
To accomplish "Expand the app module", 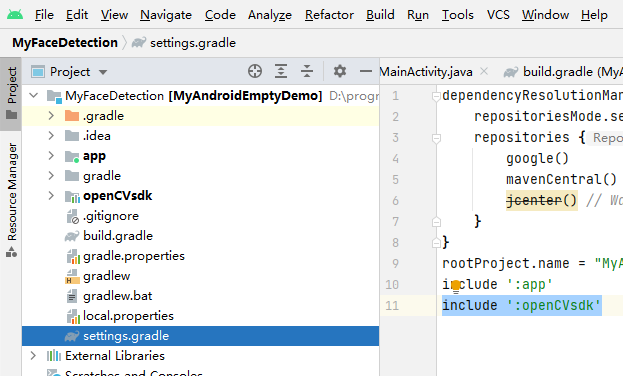I will pyautogui.click(x=51, y=155).
